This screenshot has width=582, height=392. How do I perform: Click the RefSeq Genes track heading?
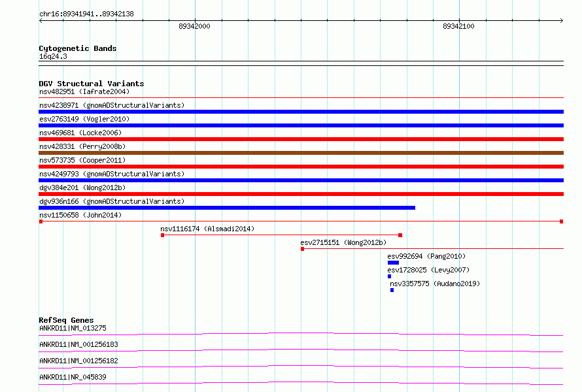tap(66, 320)
